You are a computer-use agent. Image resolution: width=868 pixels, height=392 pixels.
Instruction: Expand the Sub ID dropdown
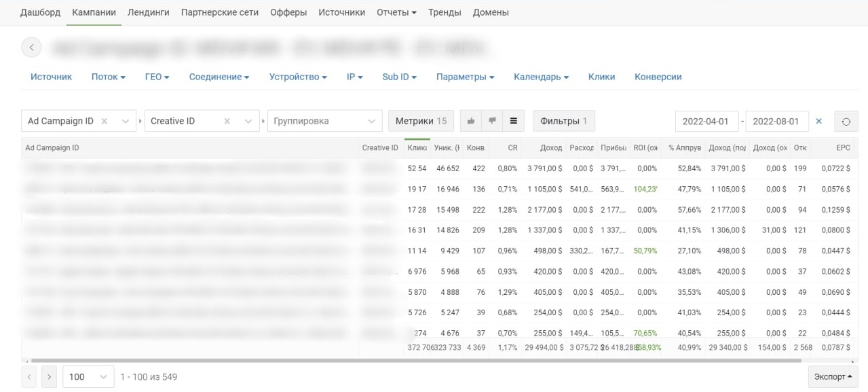[400, 77]
